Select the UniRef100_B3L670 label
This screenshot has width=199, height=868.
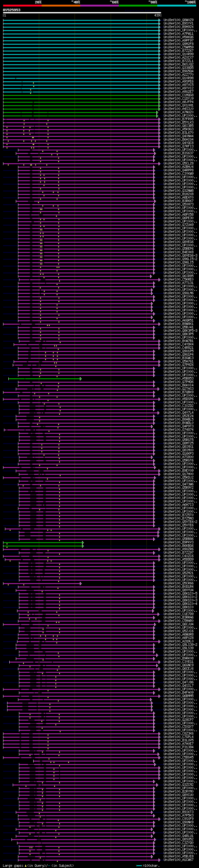coord(179,133)
